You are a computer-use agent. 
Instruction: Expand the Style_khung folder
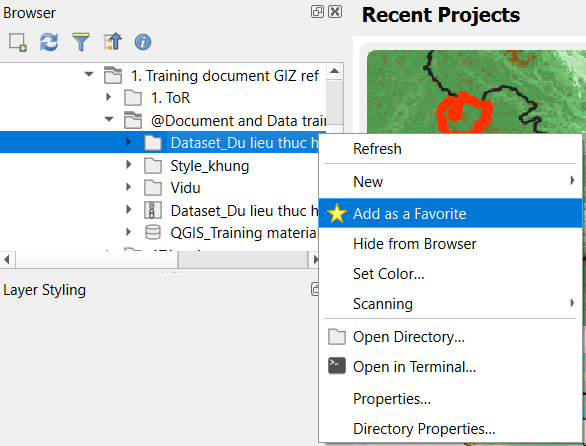[x=129, y=164]
